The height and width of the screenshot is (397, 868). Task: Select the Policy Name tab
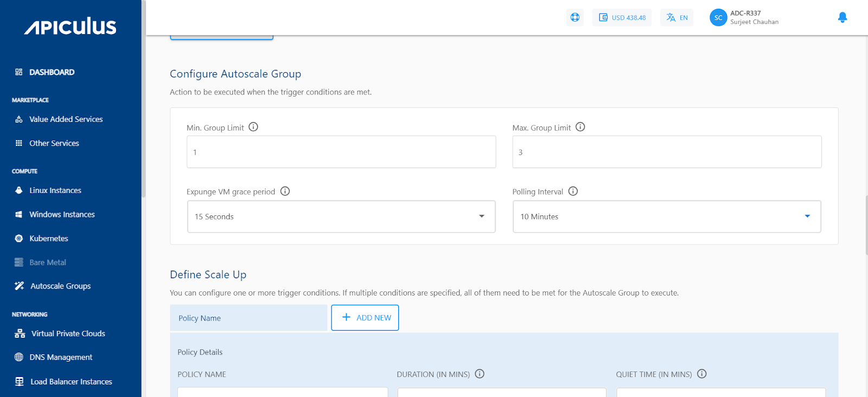click(248, 318)
